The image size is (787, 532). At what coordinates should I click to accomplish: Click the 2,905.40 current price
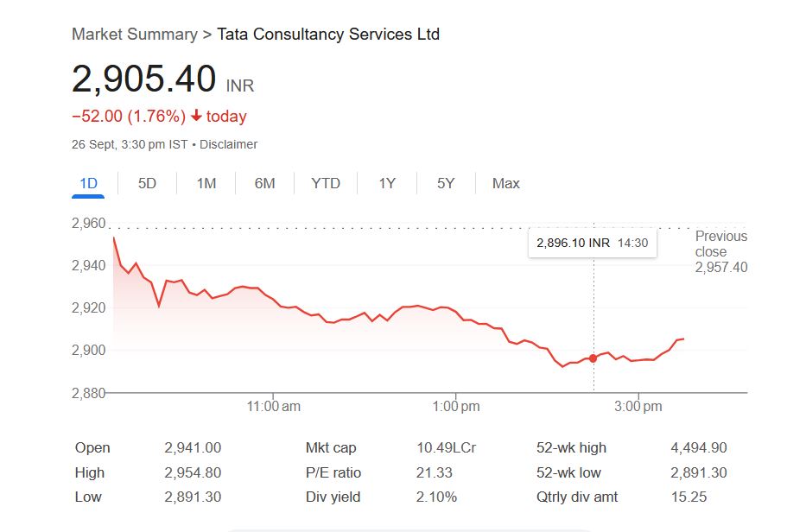click(143, 79)
